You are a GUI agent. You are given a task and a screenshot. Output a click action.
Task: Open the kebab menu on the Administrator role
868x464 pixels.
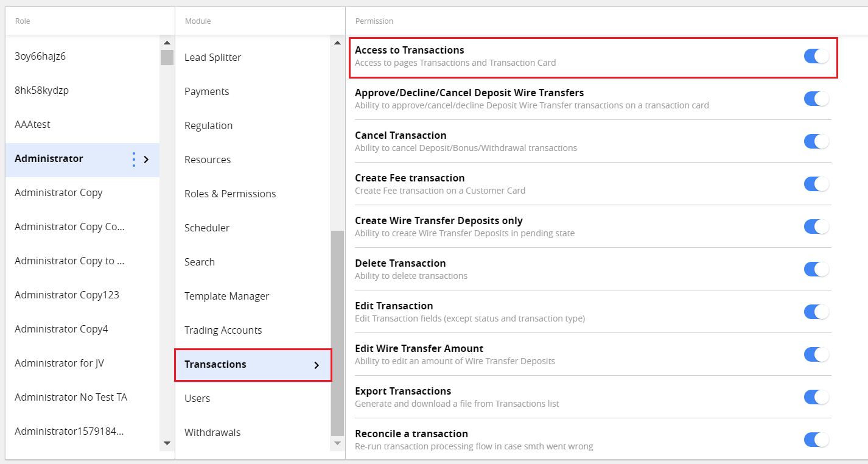click(133, 160)
